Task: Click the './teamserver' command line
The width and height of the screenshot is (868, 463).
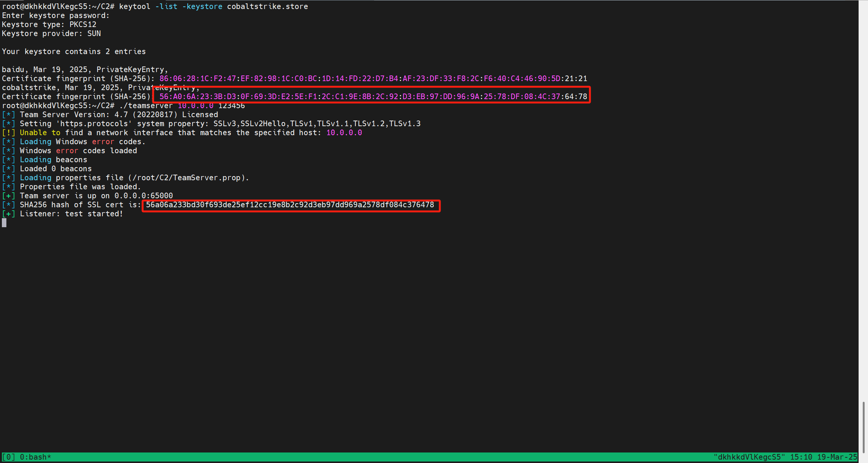Action: coord(182,106)
